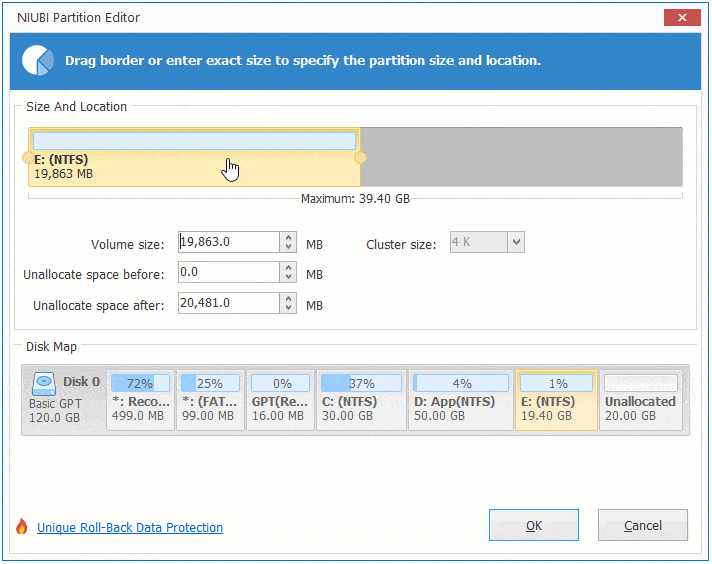Select the Unallocated 20.00 GB block
The width and height of the screenshot is (712, 564).
click(x=640, y=400)
